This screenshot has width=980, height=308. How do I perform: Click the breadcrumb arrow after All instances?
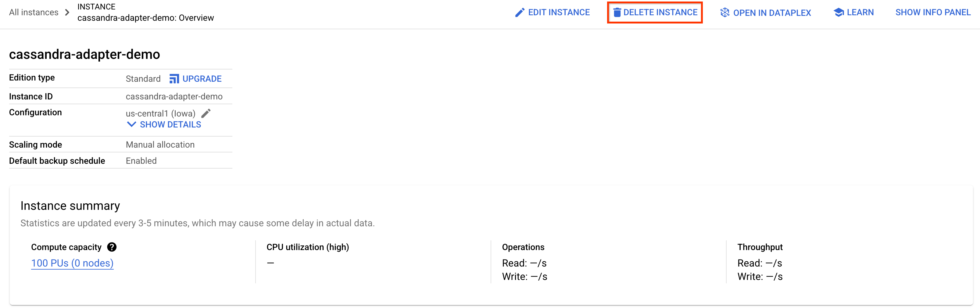67,13
